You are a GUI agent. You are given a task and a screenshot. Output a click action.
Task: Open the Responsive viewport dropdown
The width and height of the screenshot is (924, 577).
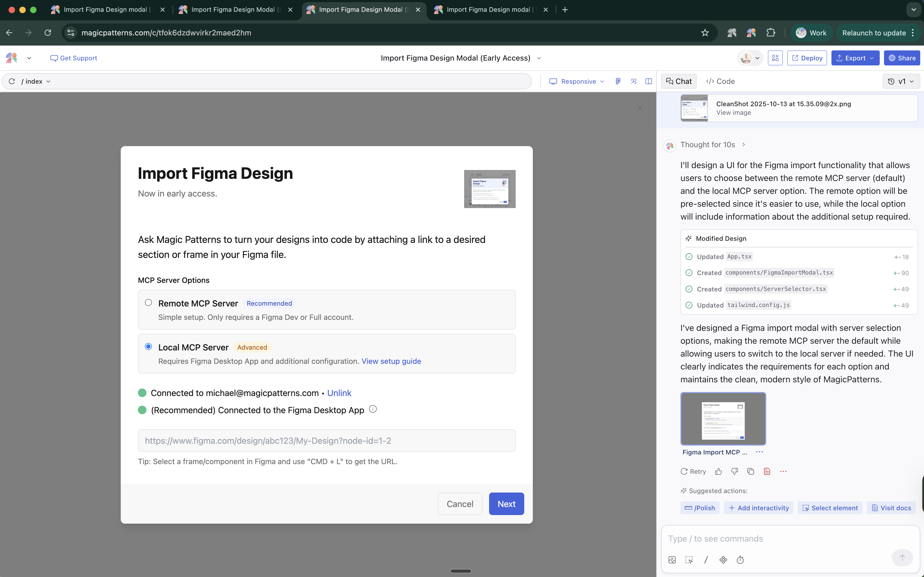[577, 81]
